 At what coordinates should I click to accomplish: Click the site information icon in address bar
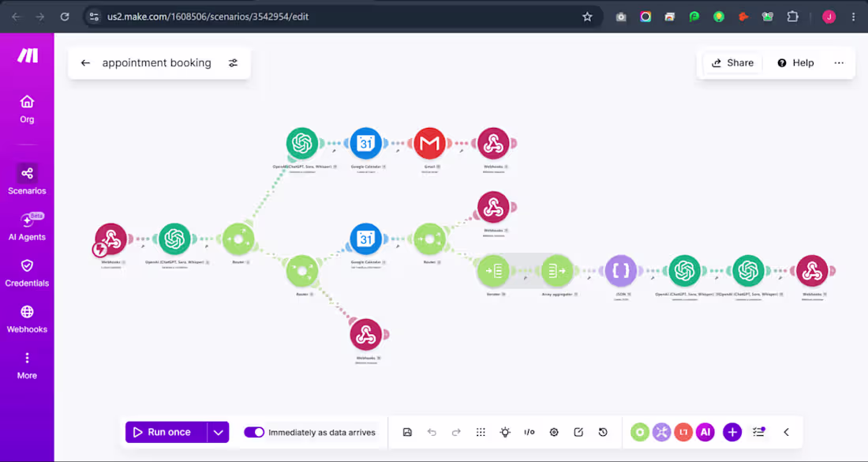coord(94,17)
